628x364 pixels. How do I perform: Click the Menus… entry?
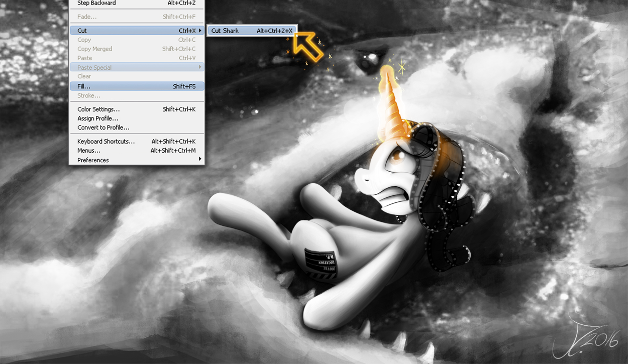[x=137, y=151]
